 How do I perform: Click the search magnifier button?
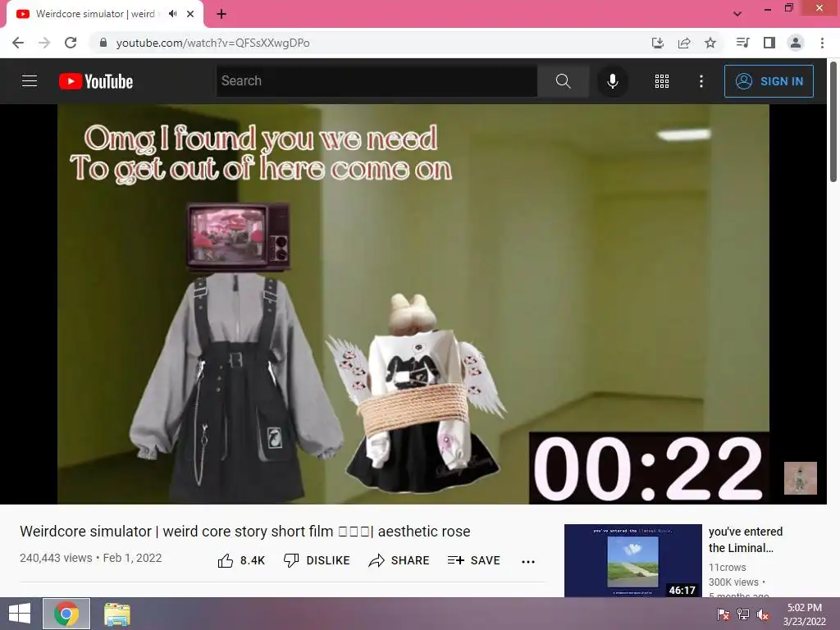[x=563, y=81]
